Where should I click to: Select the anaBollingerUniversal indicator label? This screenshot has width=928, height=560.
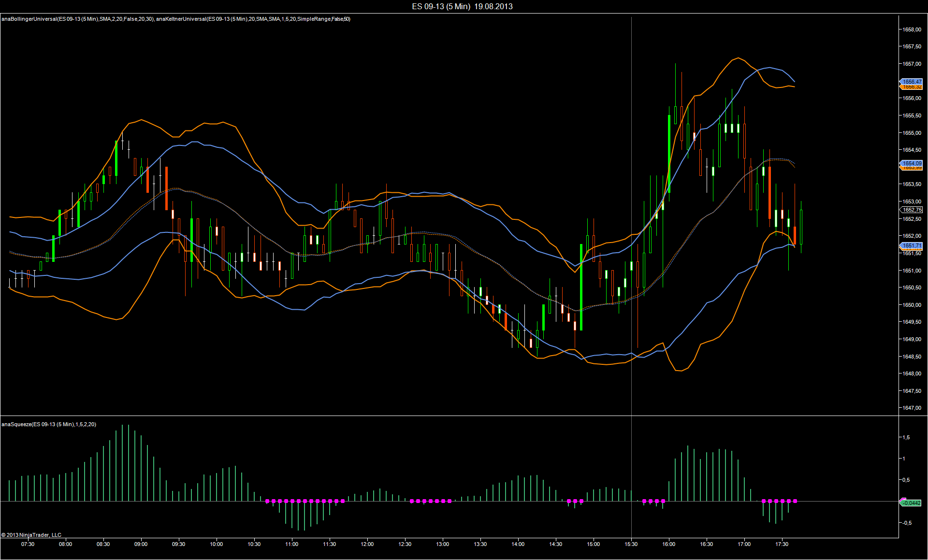coord(77,19)
